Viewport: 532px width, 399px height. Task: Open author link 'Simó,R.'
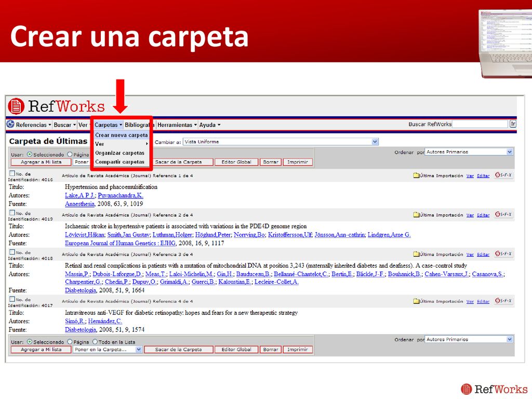pos(75,321)
